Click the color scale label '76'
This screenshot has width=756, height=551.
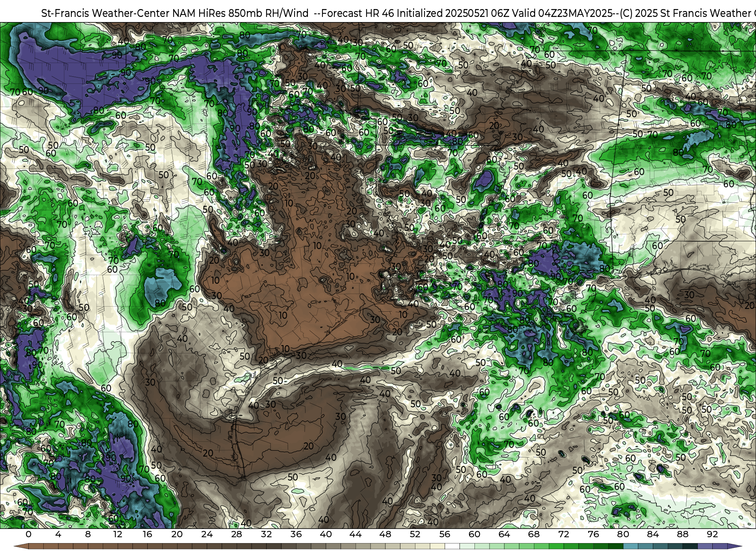pos(593,534)
